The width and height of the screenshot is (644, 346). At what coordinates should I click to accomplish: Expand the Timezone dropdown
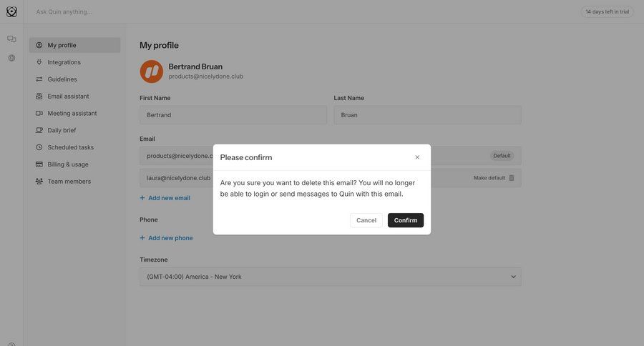[330, 277]
